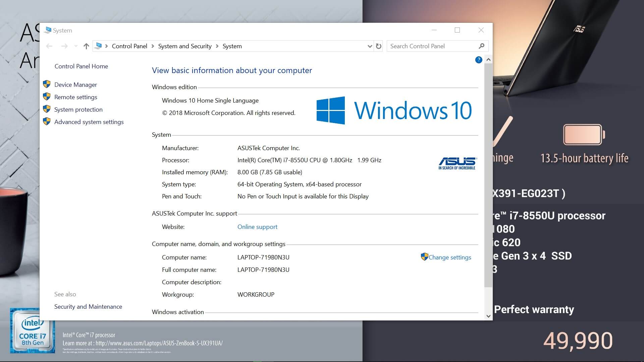644x362 pixels.
Task: Close the System window
Action: tap(481, 30)
